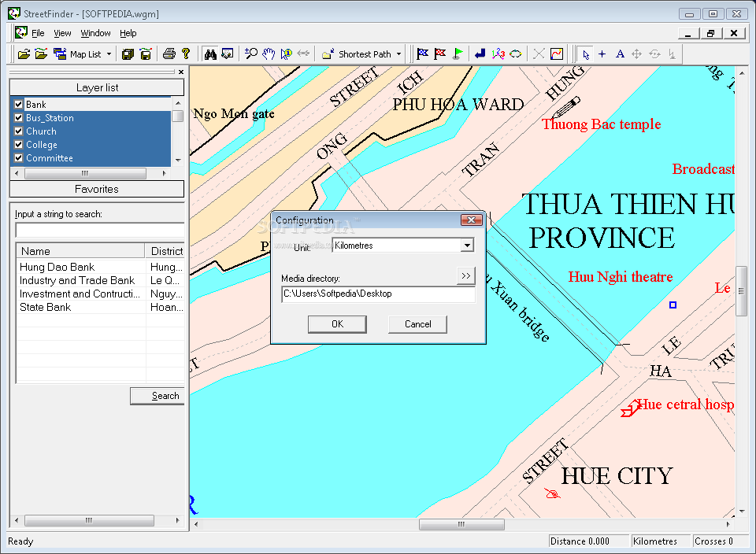This screenshot has width=756, height=554.
Task: Click the >> browse media directory button
Action: 465,276
